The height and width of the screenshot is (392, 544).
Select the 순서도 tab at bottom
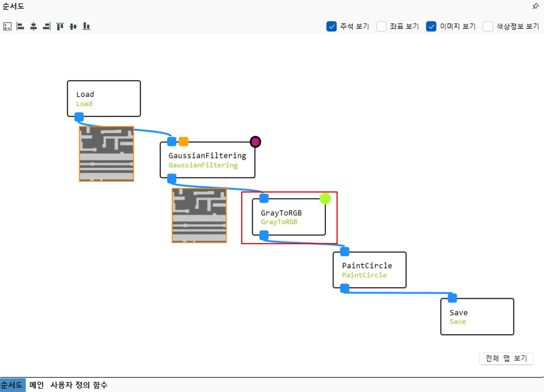pos(12,385)
